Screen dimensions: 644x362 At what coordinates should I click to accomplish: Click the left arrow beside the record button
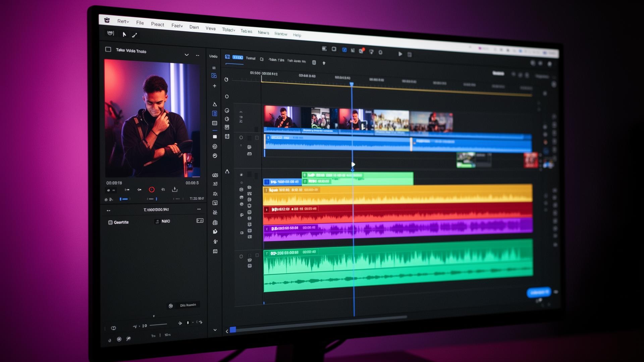pos(139,189)
